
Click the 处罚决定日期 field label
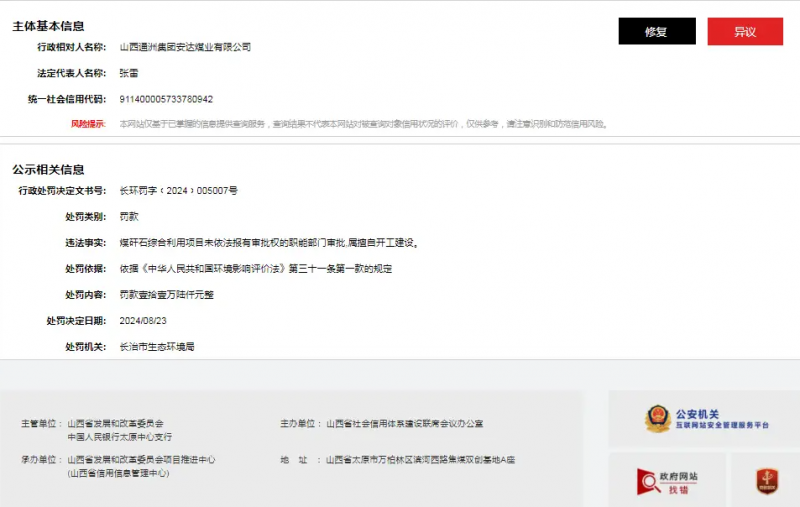point(76,321)
